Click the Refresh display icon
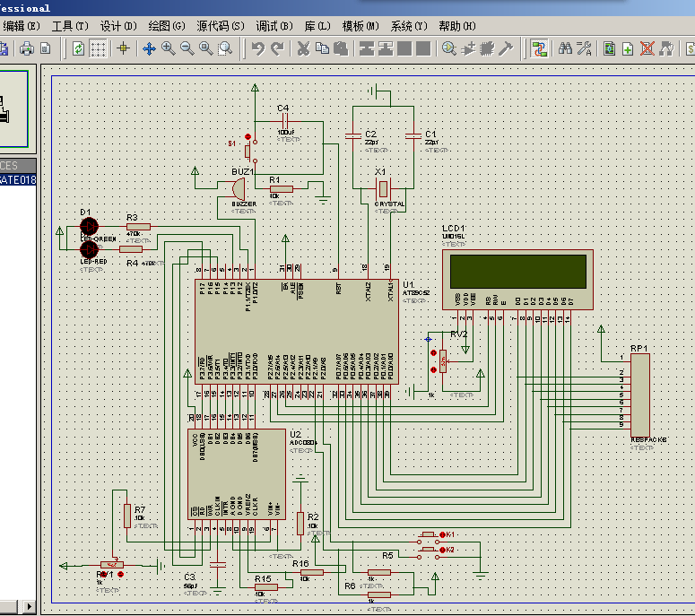The width and height of the screenshot is (695, 616). [x=79, y=48]
